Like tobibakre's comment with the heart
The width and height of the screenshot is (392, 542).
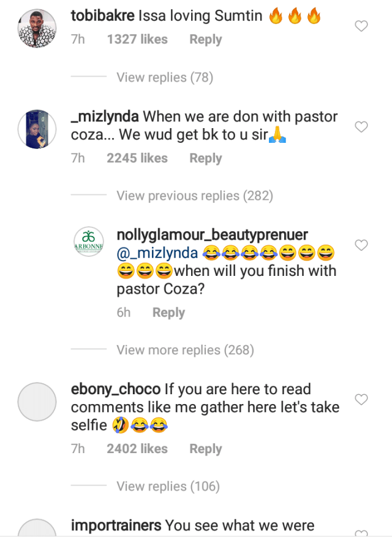pyautogui.click(x=362, y=26)
